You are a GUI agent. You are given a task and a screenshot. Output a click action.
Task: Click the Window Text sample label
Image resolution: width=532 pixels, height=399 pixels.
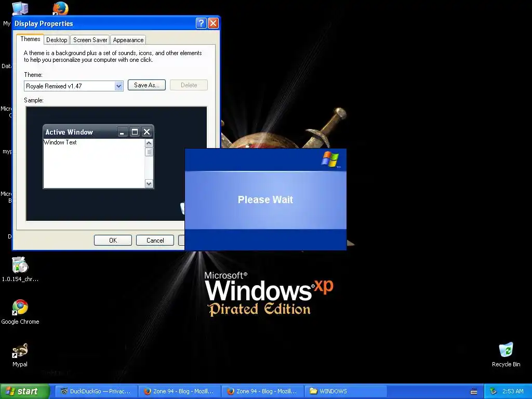(60, 142)
